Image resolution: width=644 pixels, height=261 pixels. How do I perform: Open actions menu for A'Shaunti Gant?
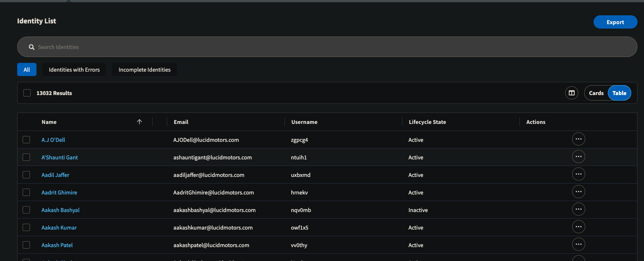[x=578, y=157]
